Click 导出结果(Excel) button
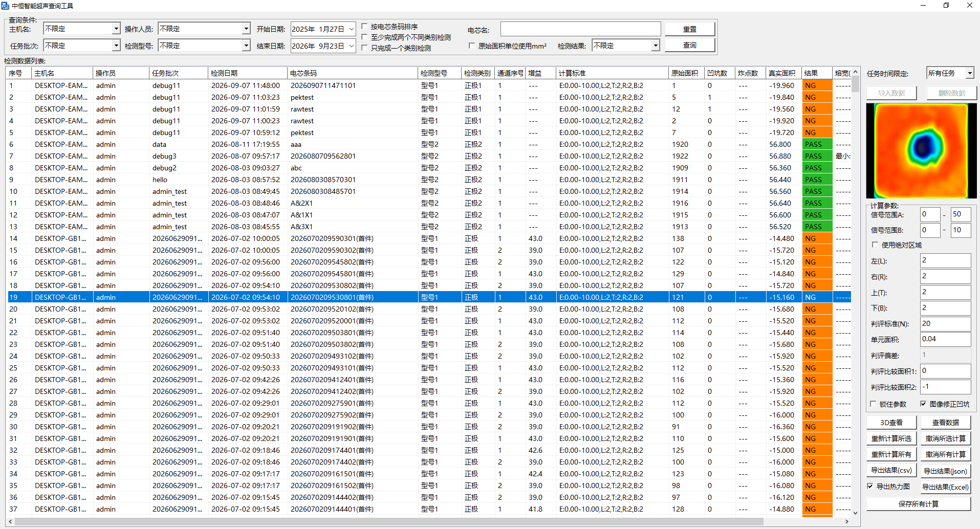 (x=945, y=487)
